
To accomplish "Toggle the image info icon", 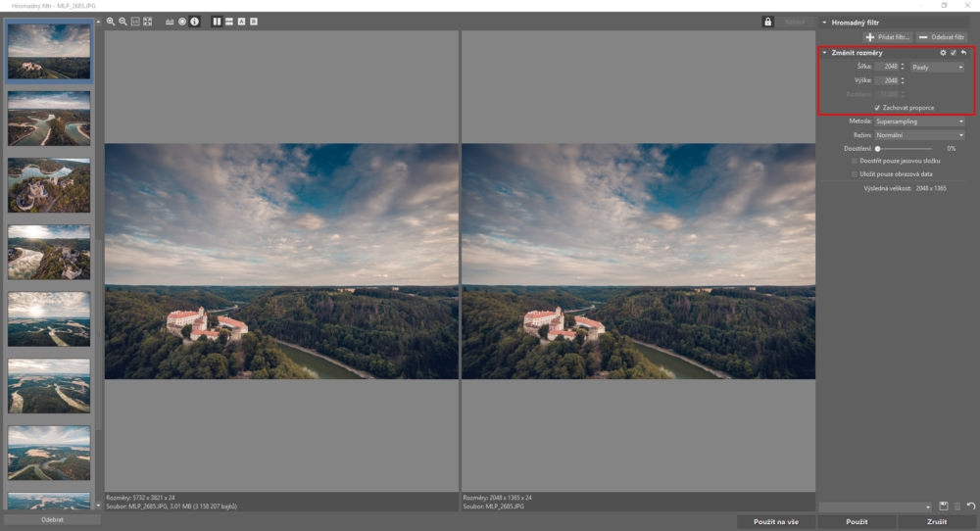I will [x=194, y=22].
